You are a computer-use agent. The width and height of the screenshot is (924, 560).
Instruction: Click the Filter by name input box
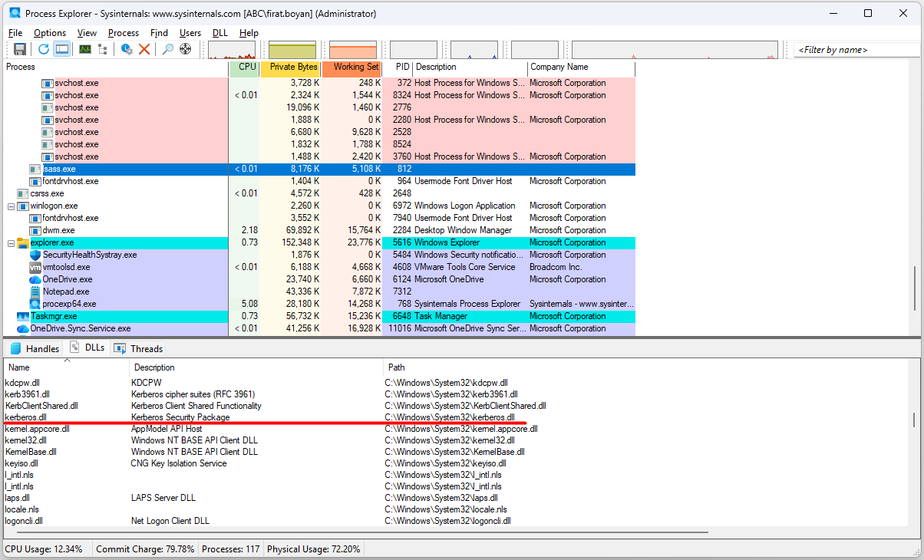click(856, 50)
